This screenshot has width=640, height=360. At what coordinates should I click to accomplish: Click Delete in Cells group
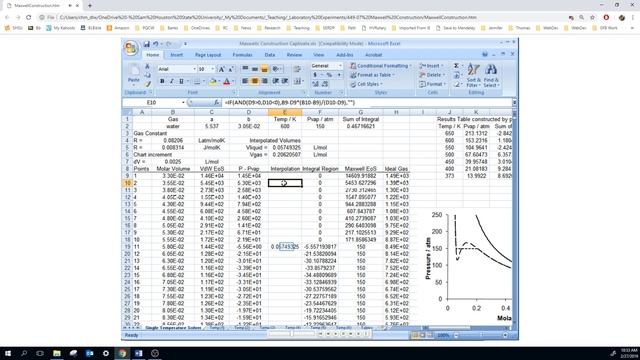(x=431, y=75)
